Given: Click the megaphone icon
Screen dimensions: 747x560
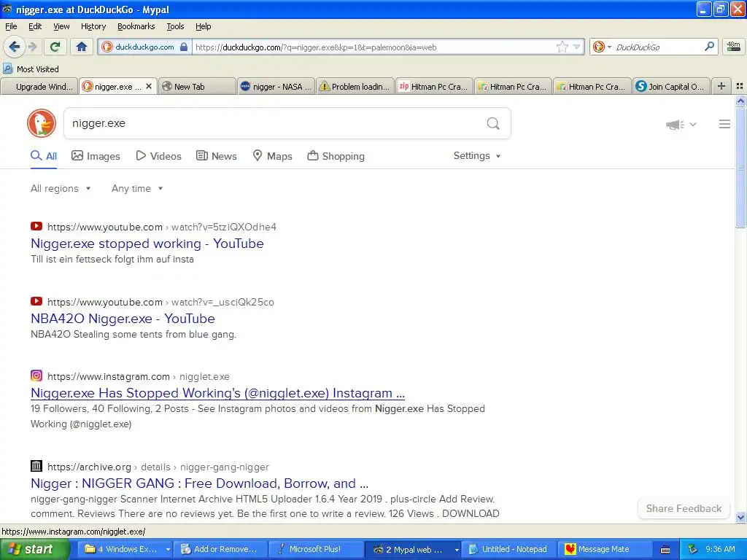Looking at the screenshot, I should 675,125.
